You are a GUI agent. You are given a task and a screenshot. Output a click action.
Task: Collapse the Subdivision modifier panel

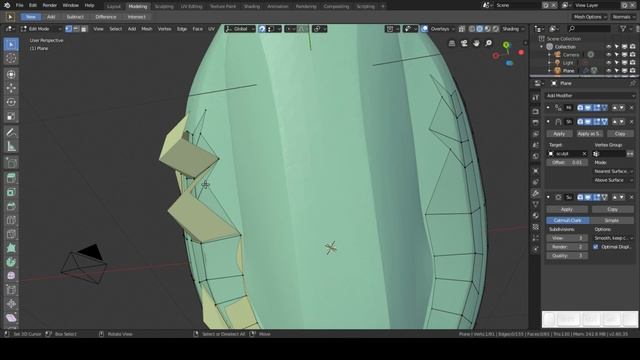(548, 197)
